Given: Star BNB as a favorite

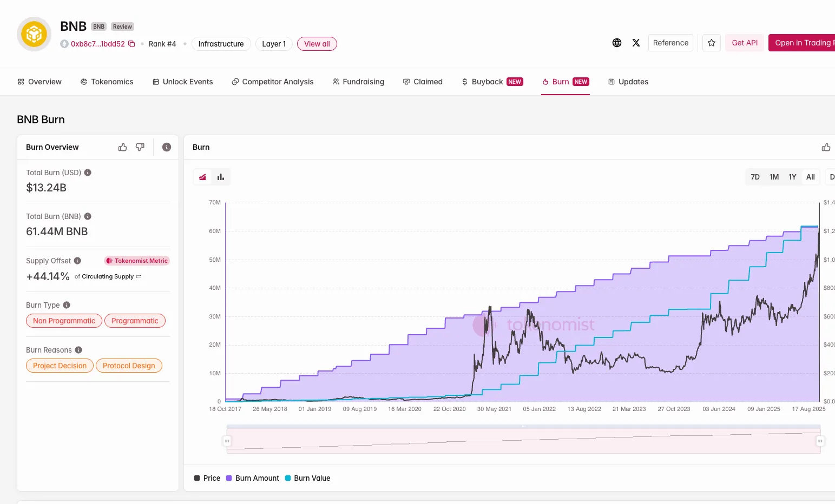Looking at the screenshot, I should click(x=711, y=42).
